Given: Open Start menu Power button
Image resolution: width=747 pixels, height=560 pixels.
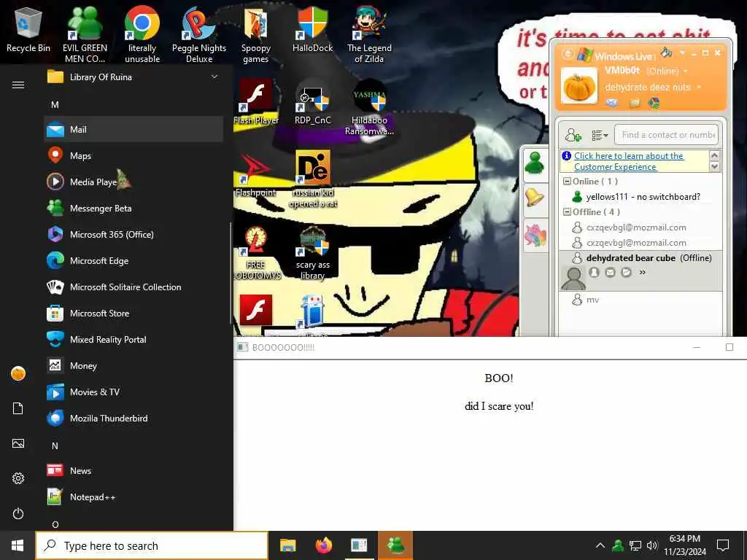Looking at the screenshot, I should point(18,513).
